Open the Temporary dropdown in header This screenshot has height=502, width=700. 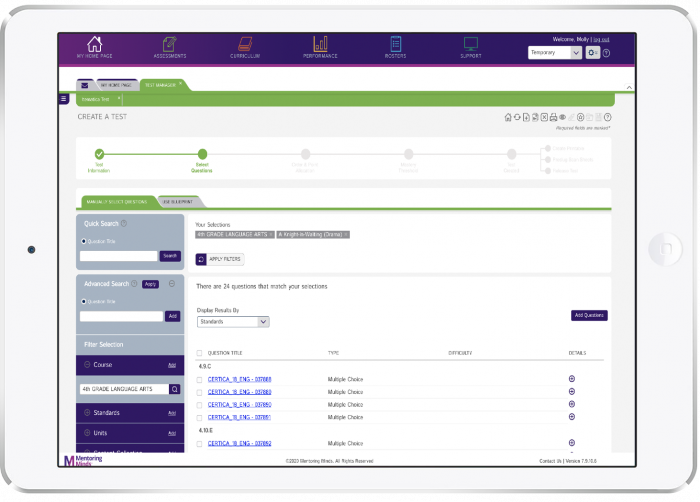[554, 53]
